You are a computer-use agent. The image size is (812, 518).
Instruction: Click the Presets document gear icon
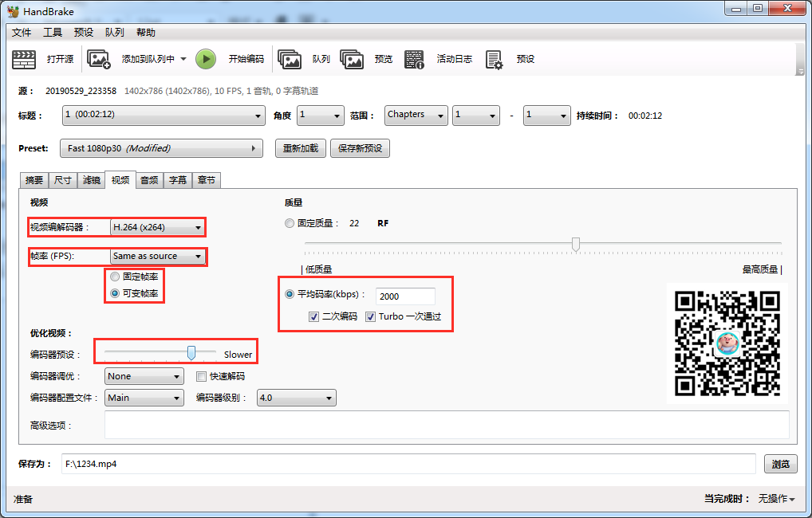(494, 59)
